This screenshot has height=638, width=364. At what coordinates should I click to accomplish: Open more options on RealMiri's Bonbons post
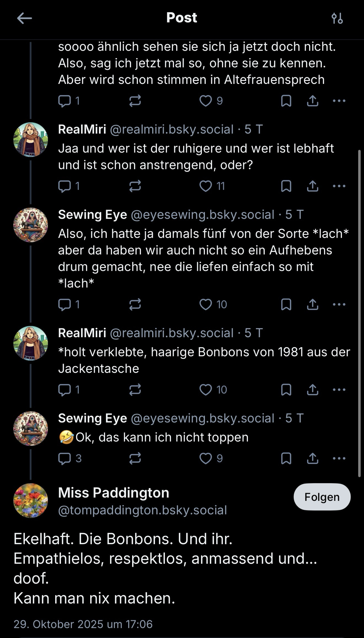[x=339, y=389]
